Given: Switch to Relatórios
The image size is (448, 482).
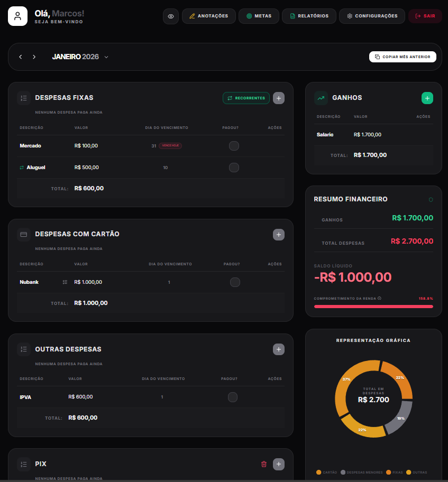Looking at the screenshot, I should click(x=309, y=16).
